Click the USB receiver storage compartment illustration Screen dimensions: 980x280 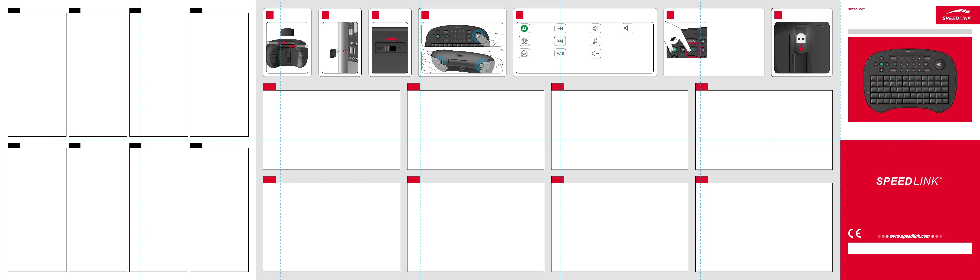click(x=802, y=48)
